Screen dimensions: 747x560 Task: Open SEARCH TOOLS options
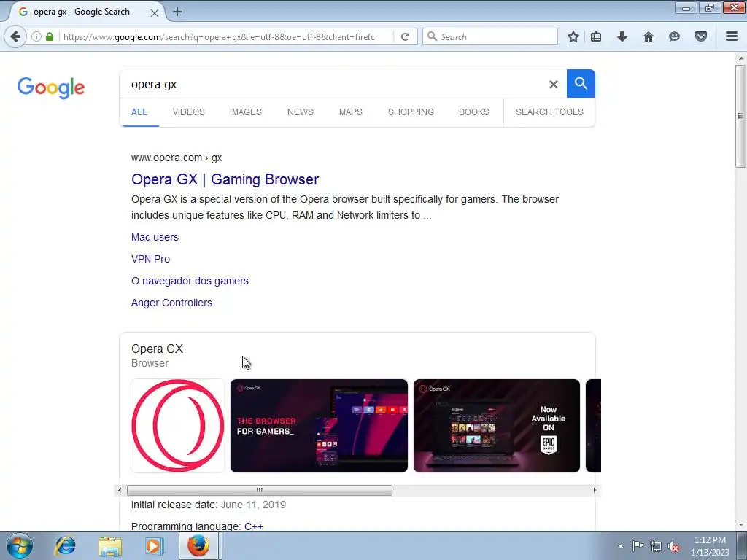(549, 112)
